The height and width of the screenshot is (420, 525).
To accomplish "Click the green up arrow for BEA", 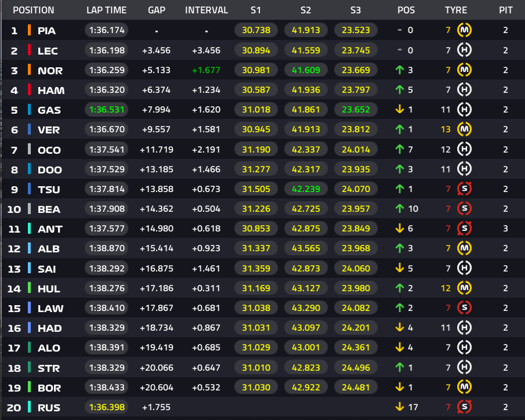I will click(x=400, y=209).
